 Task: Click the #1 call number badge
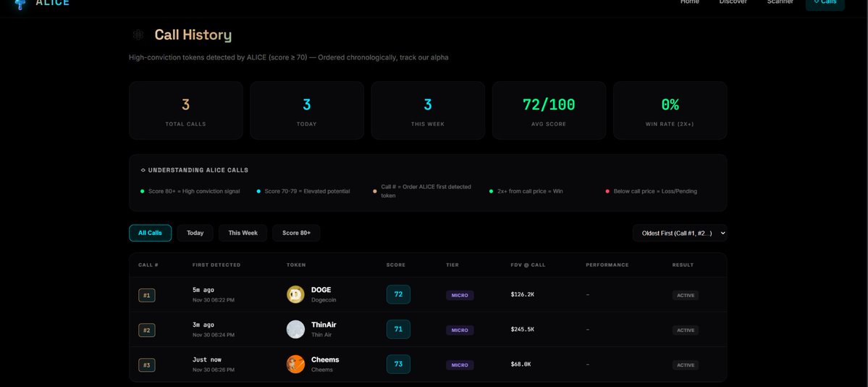(147, 296)
